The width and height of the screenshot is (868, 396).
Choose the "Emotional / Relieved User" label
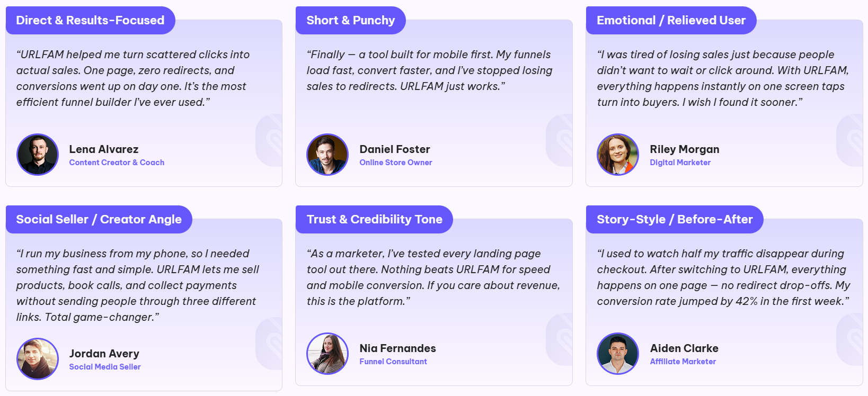coord(671,21)
